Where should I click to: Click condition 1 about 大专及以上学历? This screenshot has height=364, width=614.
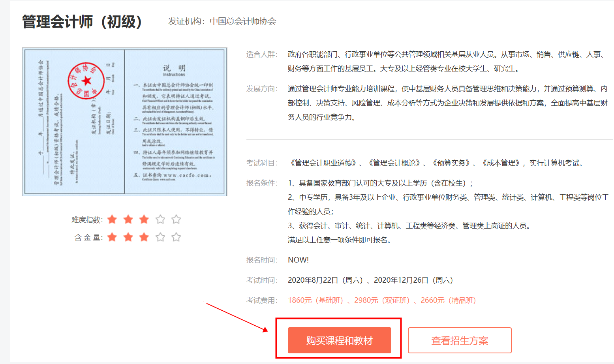pos(381,183)
